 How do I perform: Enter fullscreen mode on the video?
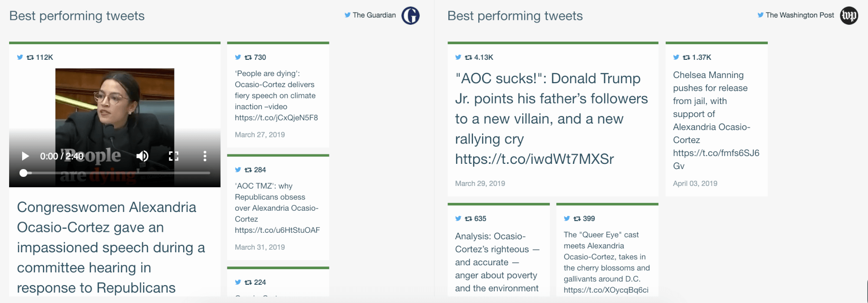tap(174, 156)
